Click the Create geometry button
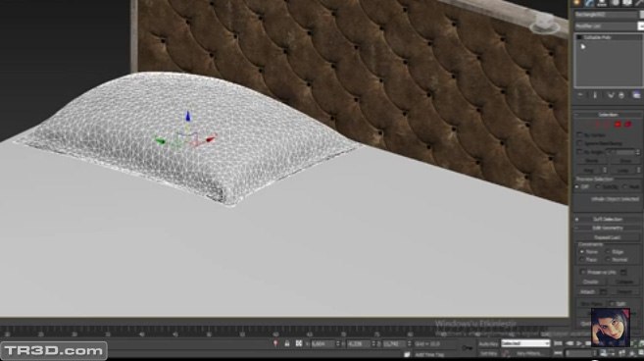The image size is (644, 361). pyautogui.click(x=591, y=283)
